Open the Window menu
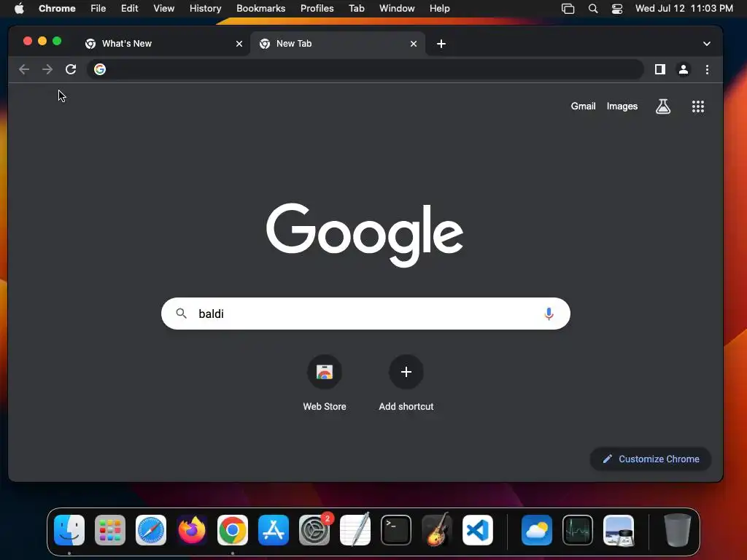This screenshot has width=747, height=560. pyautogui.click(x=397, y=9)
